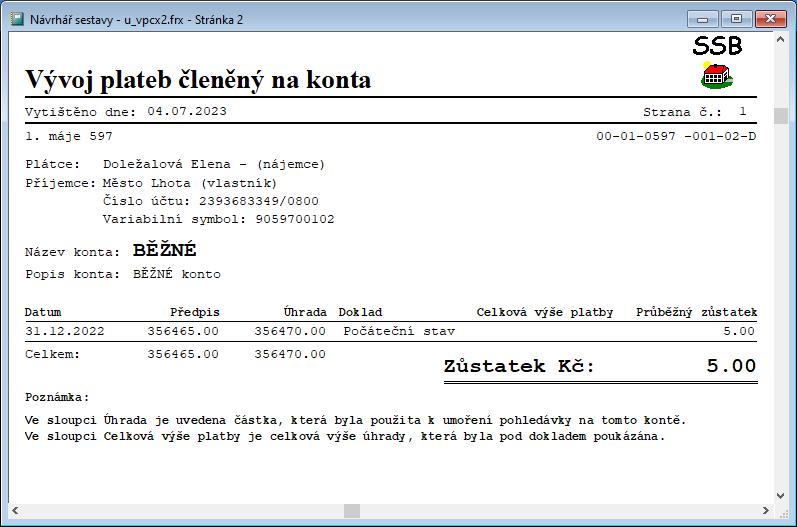Click the 'Průběžný zůstatek' column header
The image size is (797, 527).
pos(696,312)
